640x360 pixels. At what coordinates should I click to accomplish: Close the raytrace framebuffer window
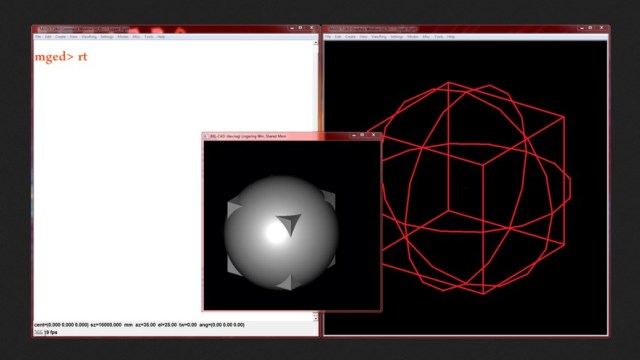pyautogui.click(x=373, y=135)
